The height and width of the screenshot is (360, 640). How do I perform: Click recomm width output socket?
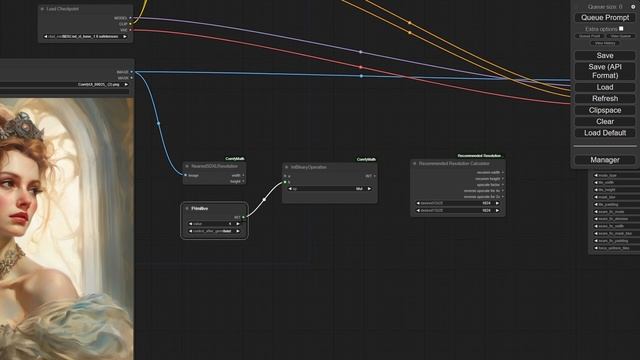click(503, 172)
